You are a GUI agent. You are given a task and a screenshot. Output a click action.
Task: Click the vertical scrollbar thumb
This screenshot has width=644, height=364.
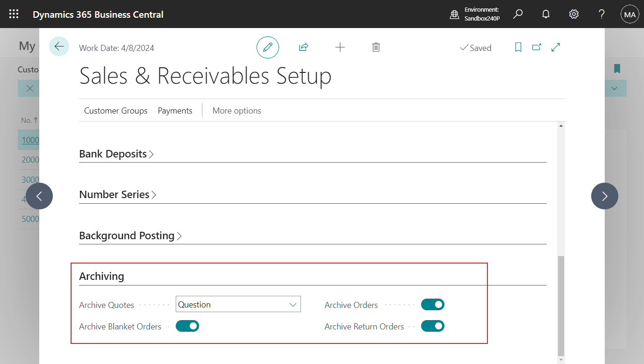point(561,306)
